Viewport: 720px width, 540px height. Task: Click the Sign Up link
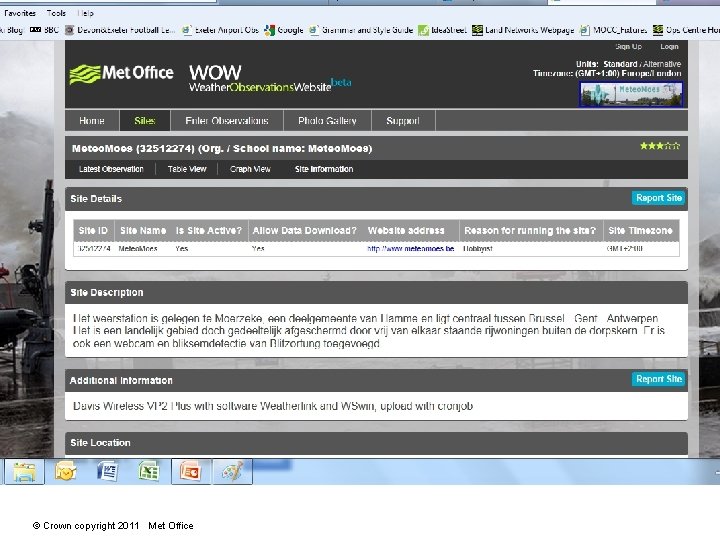[628, 46]
